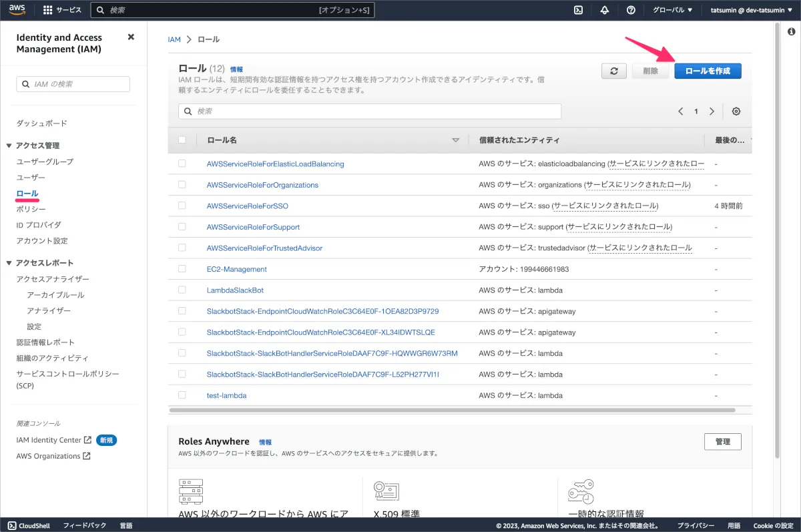Open the help question mark icon
The width and height of the screenshot is (801, 532).
(631, 10)
